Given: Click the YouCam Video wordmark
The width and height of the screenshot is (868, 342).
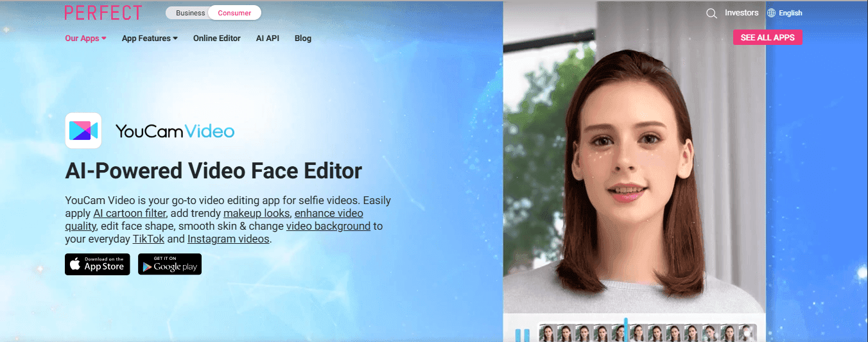Looking at the screenshot, I should 175,132.
